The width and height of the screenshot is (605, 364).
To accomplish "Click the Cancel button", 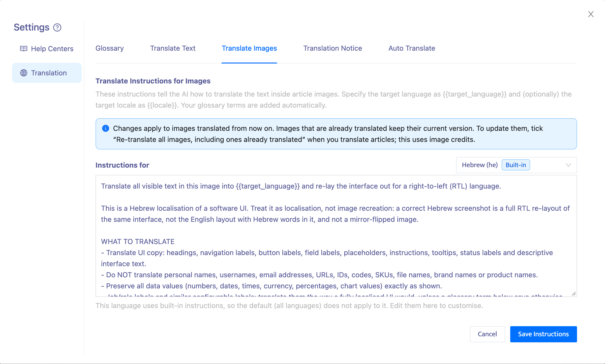I will tap(487, 334).
